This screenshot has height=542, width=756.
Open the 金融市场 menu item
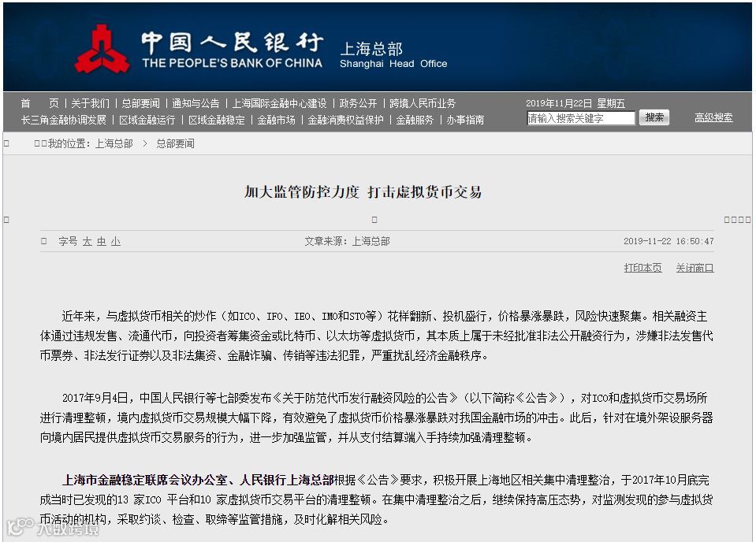click(276, 120)
